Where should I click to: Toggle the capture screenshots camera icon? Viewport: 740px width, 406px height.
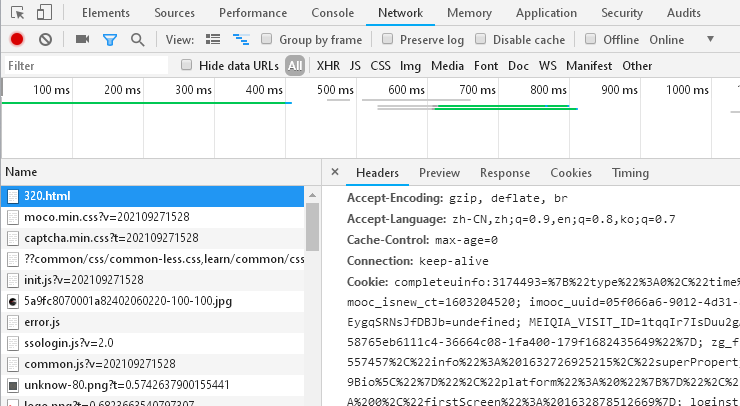(x=83, y=39)
